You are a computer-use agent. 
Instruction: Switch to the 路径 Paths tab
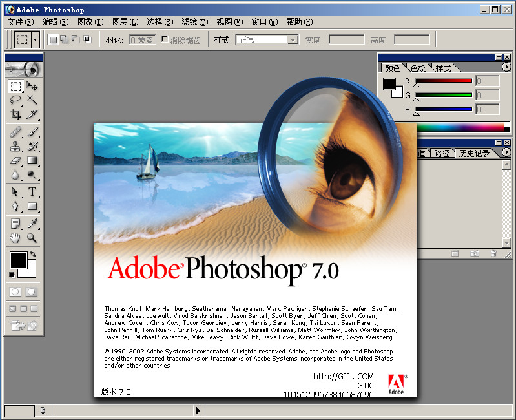441,153
